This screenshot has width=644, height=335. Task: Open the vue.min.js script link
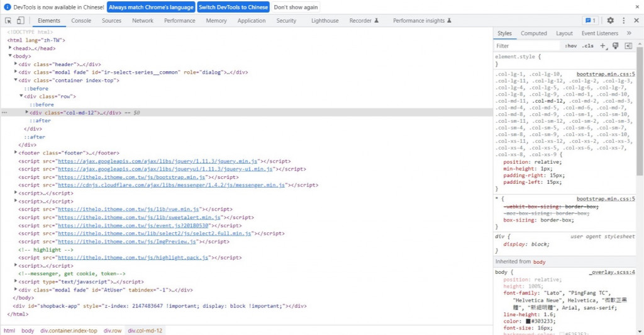[128, 209]
